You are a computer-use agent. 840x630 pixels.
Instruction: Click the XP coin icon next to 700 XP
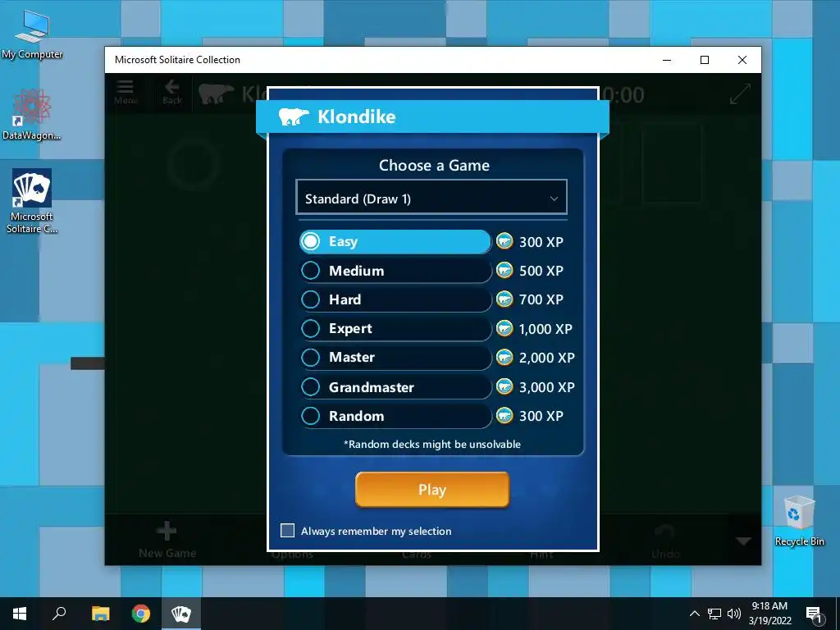(504, 299)
